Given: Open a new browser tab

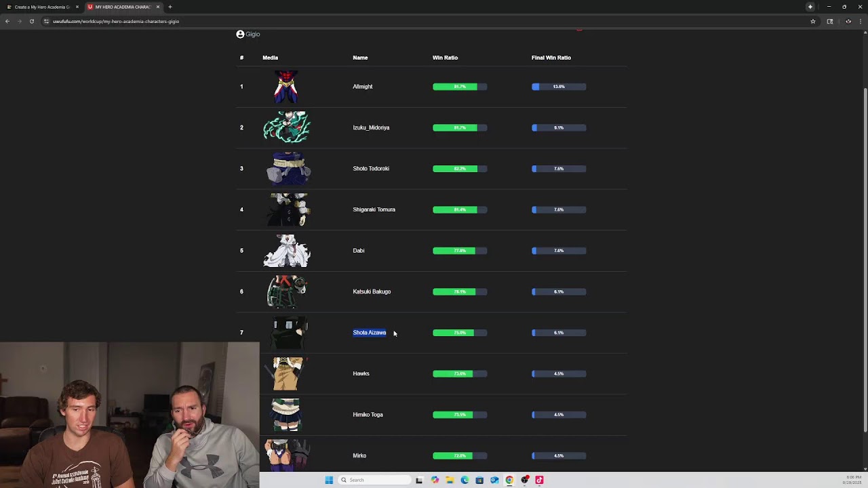Looking at the screenshot, I should [170, 7].
